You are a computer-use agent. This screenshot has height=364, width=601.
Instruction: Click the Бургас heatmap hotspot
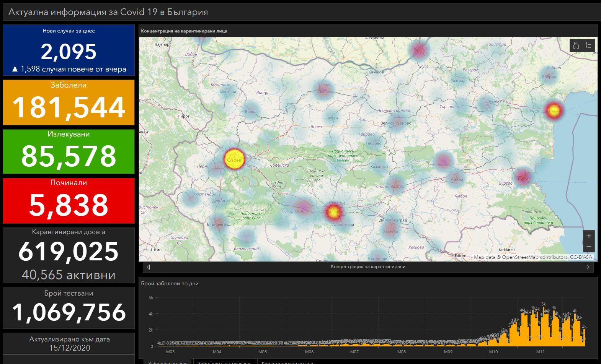point(523,178)
